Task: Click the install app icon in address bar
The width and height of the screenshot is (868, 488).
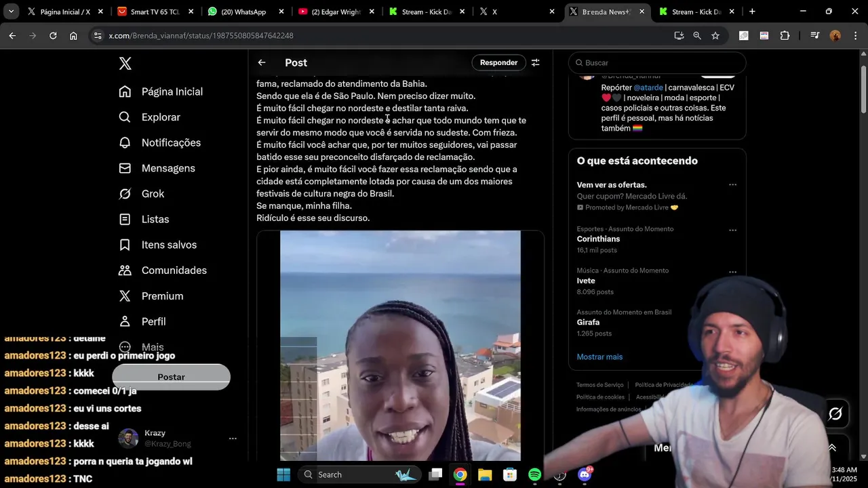Action: [679, 35]
